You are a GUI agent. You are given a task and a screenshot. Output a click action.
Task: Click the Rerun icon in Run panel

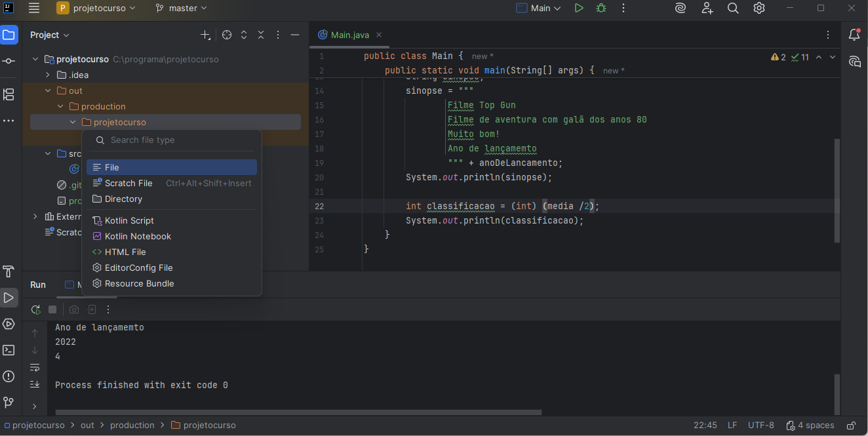click(35, 309)
